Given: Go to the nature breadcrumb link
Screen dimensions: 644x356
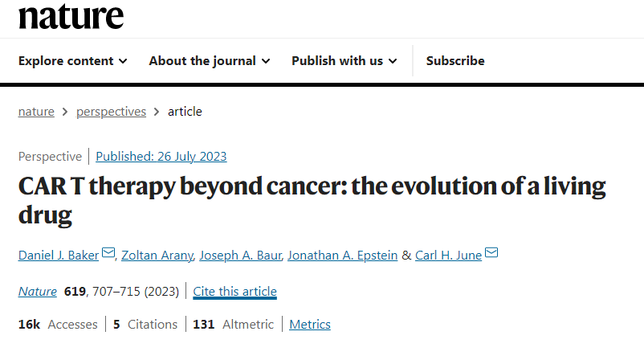Looking at the screenshot, I should [36, 112].
